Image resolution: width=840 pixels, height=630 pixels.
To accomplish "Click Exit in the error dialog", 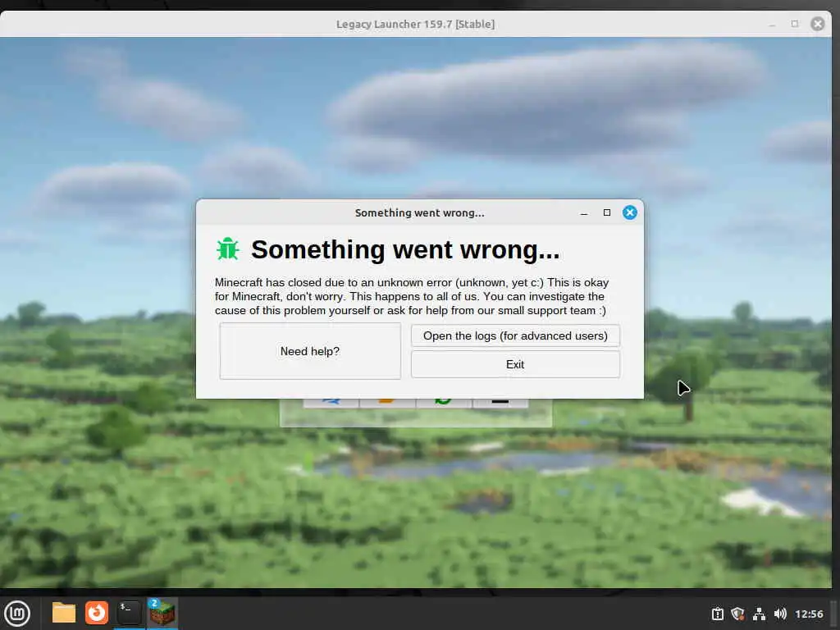I will (515, 364).
